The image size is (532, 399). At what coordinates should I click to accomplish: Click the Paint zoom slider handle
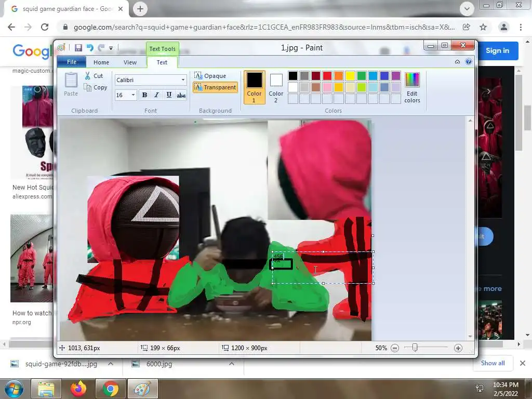click(x=415, y=348)
